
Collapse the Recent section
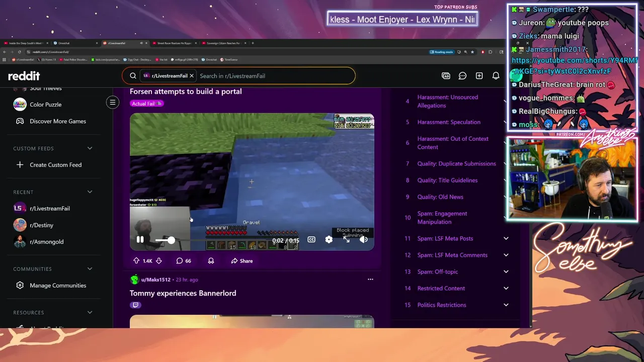[90, 192]
